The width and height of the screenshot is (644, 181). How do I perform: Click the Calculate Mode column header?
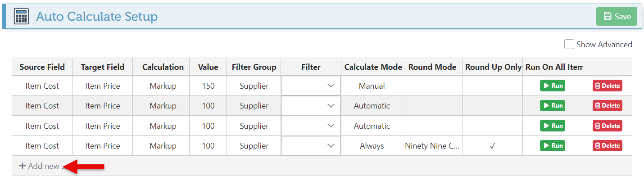coord(372,67)
